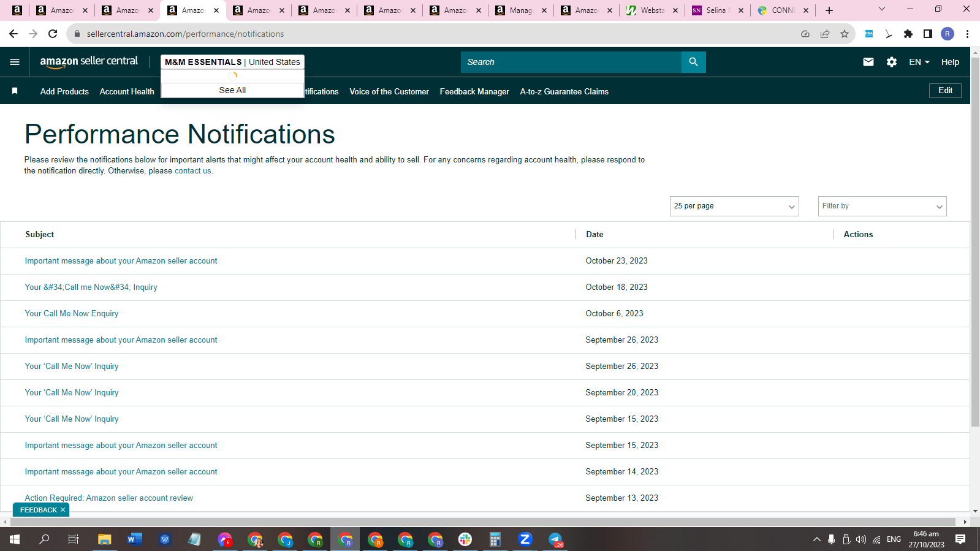The width and height of the screenshot is (980, 551).
Task: Open the Chrome side panel icon
Action: pyautogui.click(x=928, y=34)
